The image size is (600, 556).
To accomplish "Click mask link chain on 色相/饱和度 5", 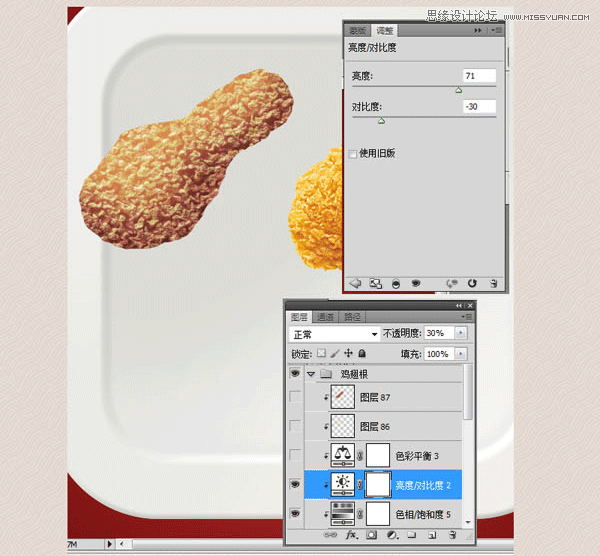I will click(360, 514).
